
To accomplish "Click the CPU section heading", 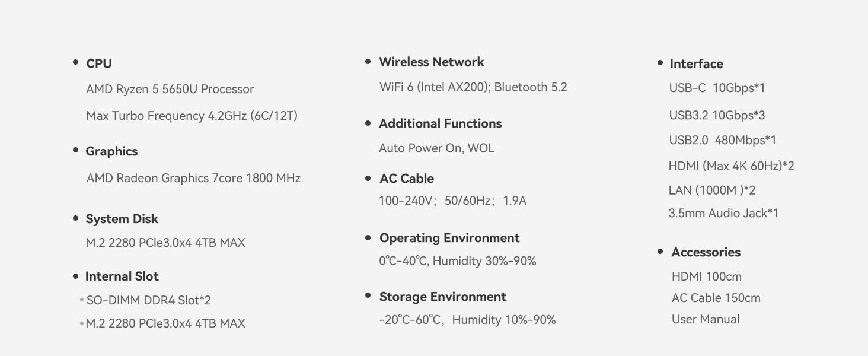I will [x=98, y=63].
